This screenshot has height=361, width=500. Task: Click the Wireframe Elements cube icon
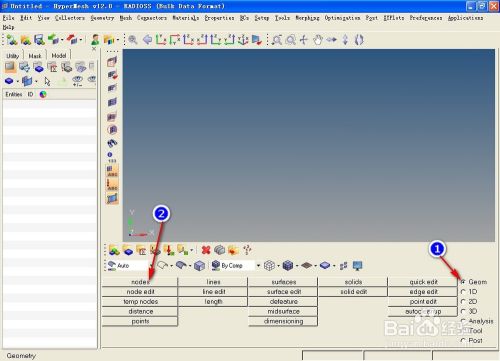pyautogui.click(x=269, y=266)
